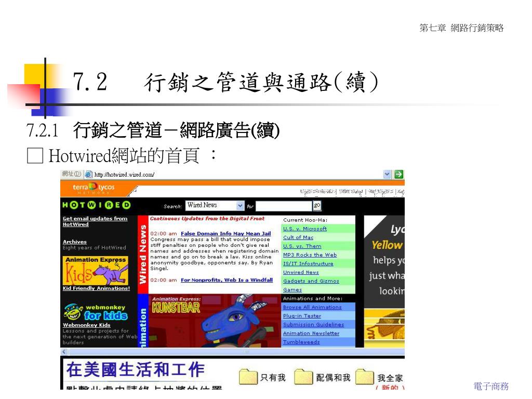The width and height of the screenshot is (532, 399).
Task: Click the blue Animation vertical tab
Action: [x=143, y=321]
